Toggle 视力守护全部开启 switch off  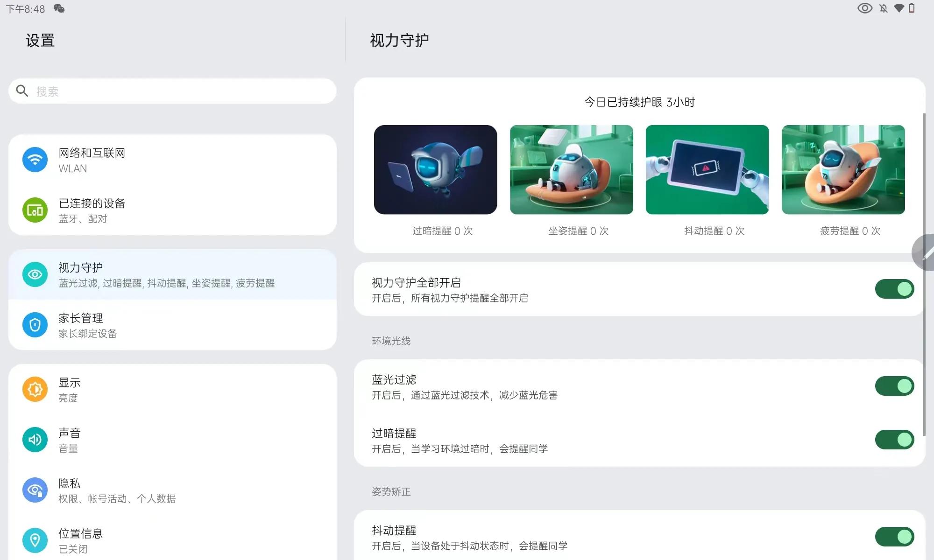point(894,289)
